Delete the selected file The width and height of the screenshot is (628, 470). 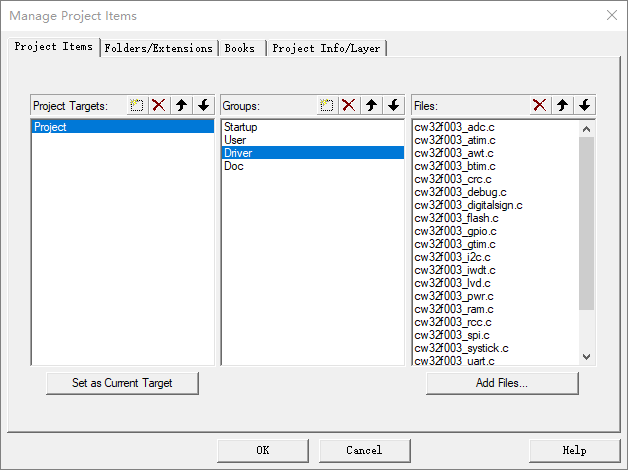coord(540,106)
